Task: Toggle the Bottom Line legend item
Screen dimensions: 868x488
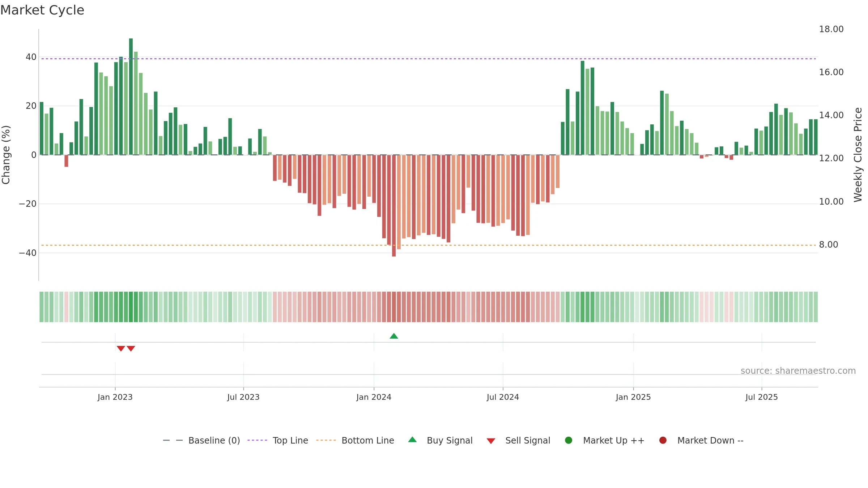Action: tap(355, 440)
